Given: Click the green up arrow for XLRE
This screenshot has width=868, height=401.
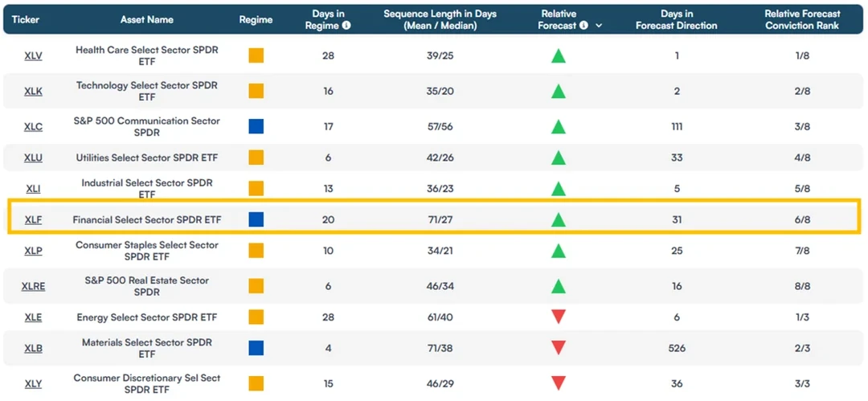Looking at the screenshot, I should (559, 286).
